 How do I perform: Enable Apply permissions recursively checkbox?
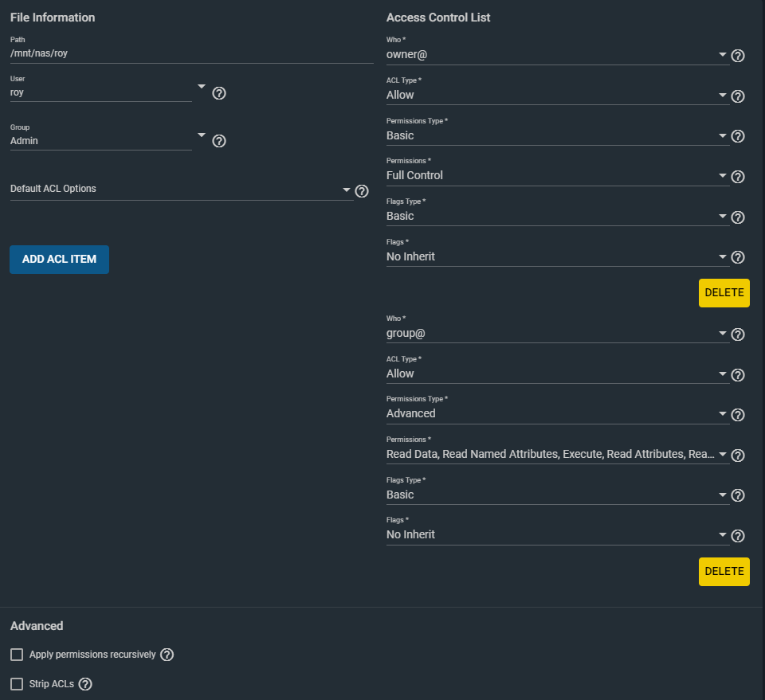(17, 654)
